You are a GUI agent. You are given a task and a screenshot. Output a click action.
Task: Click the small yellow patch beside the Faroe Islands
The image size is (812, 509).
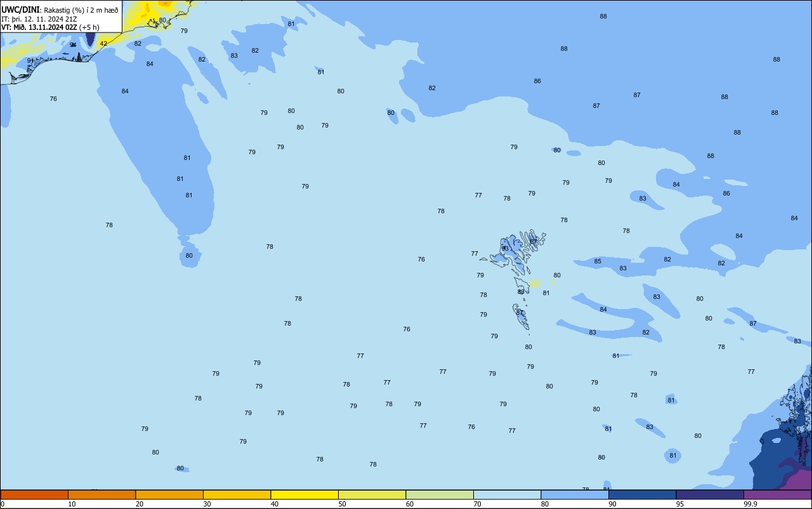tap(535, 283)
